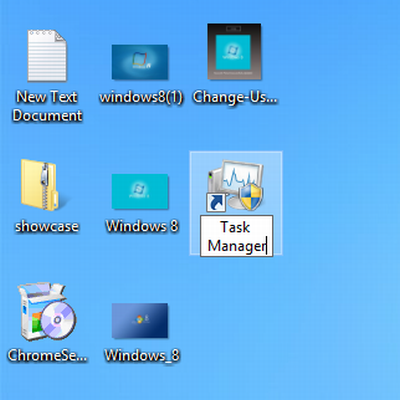Click the "Windows_8" file name label
The height and width of the screenshot is (400, 400).
[142, 356]
